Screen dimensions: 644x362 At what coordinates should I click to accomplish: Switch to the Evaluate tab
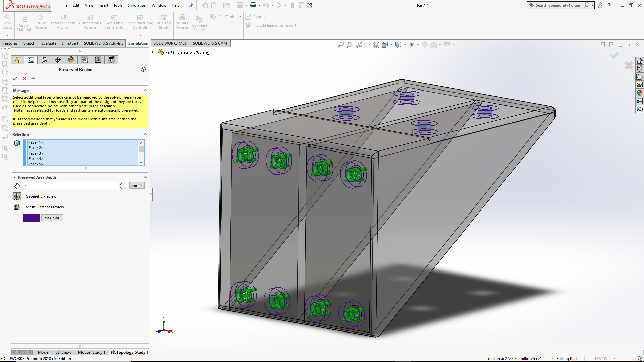49,43
